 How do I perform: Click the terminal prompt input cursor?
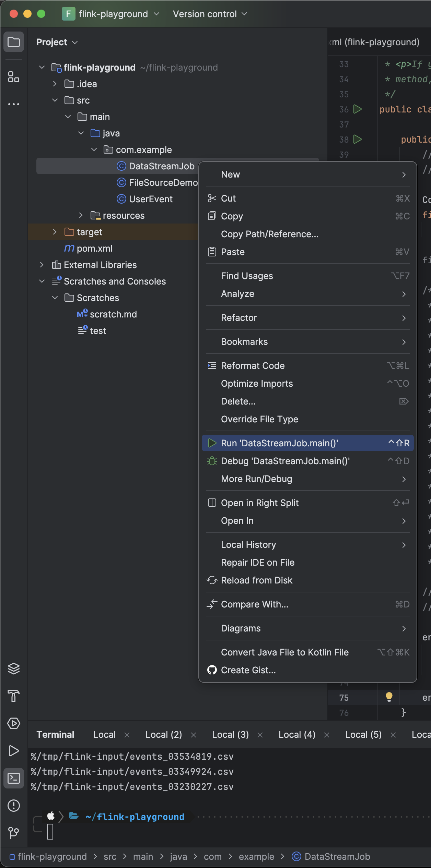pyautogui.click(x=50, y=832)
